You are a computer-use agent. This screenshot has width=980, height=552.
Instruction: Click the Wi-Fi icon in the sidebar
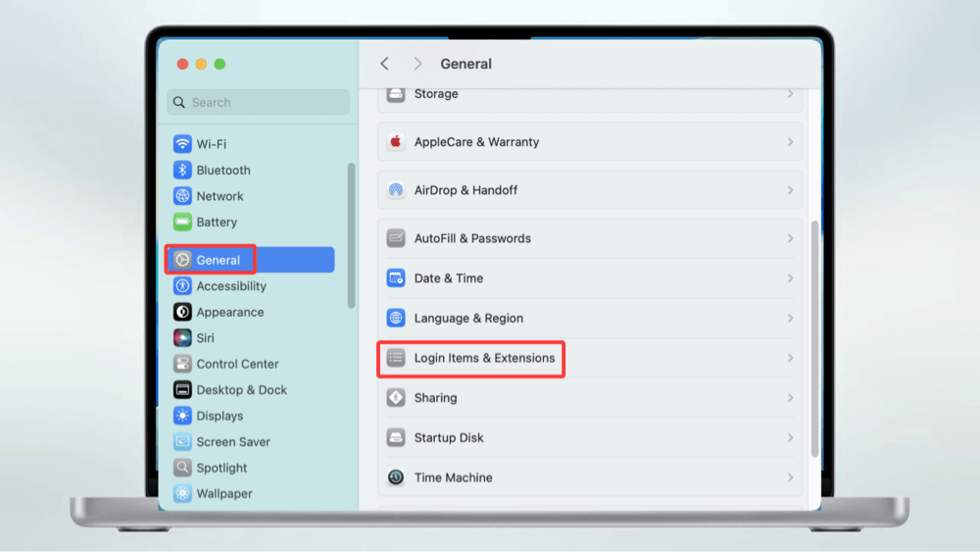pos(182,144)
